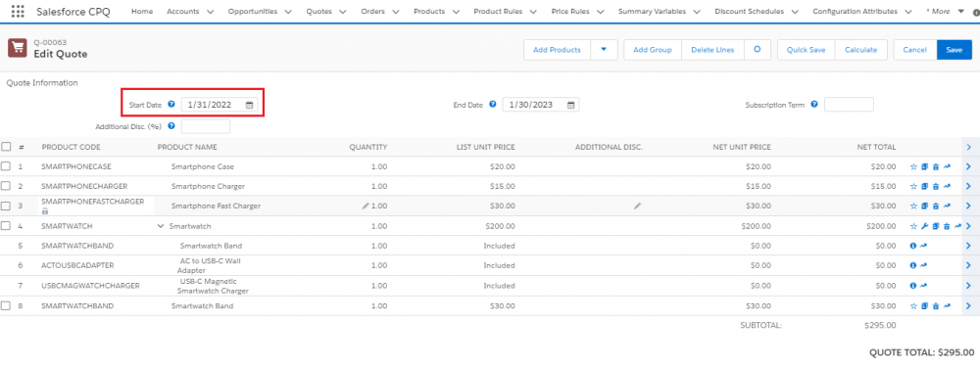Click the refresh circle button beside Delete Lines
This screenshot has width=980, height=368.
point(757,50)
